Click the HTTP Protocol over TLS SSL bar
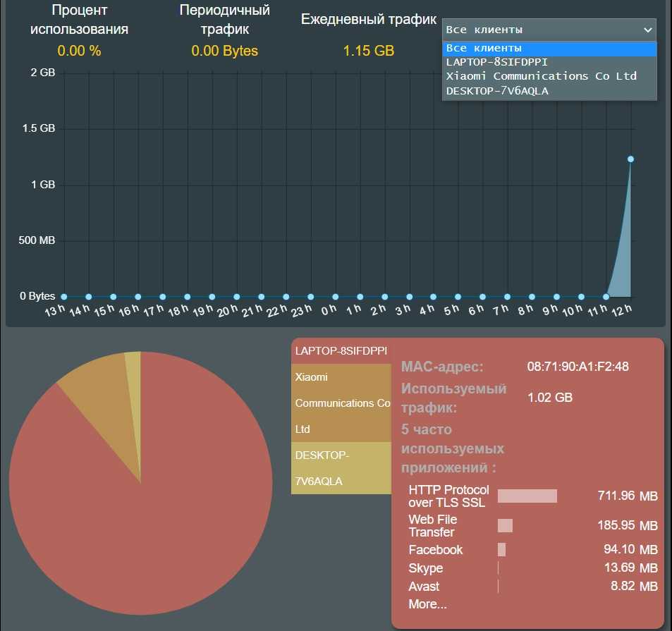 pos(527,496)
